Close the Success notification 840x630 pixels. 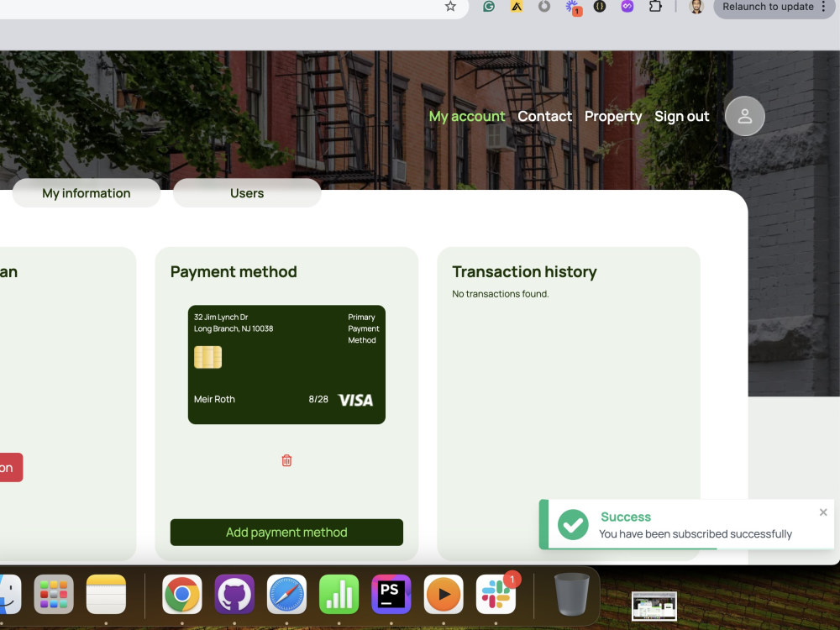(x=823, y=512)
